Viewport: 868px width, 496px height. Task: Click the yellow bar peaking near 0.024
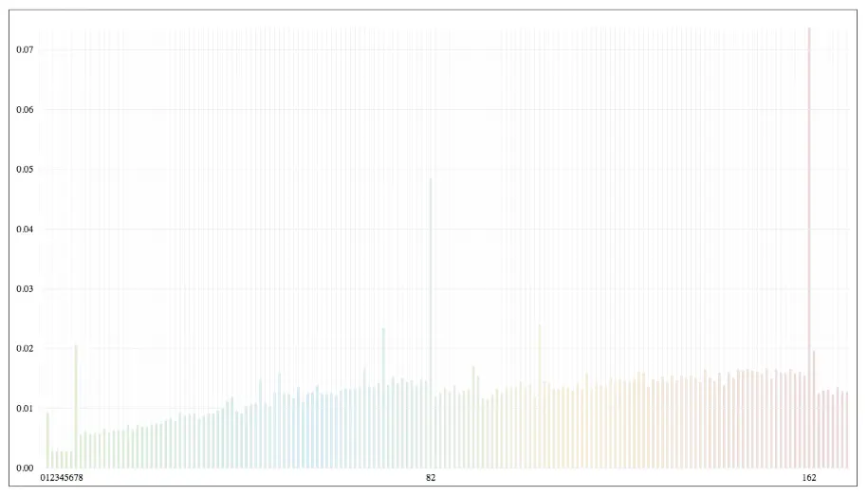pos(540,396)
